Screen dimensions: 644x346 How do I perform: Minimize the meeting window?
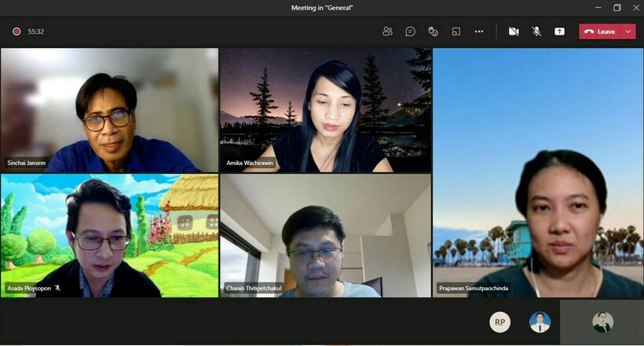click(x=598, y=8)
